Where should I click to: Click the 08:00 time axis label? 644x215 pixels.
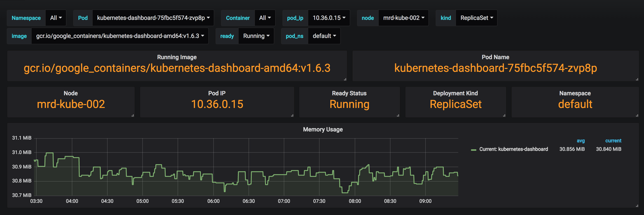coord(355,201)
